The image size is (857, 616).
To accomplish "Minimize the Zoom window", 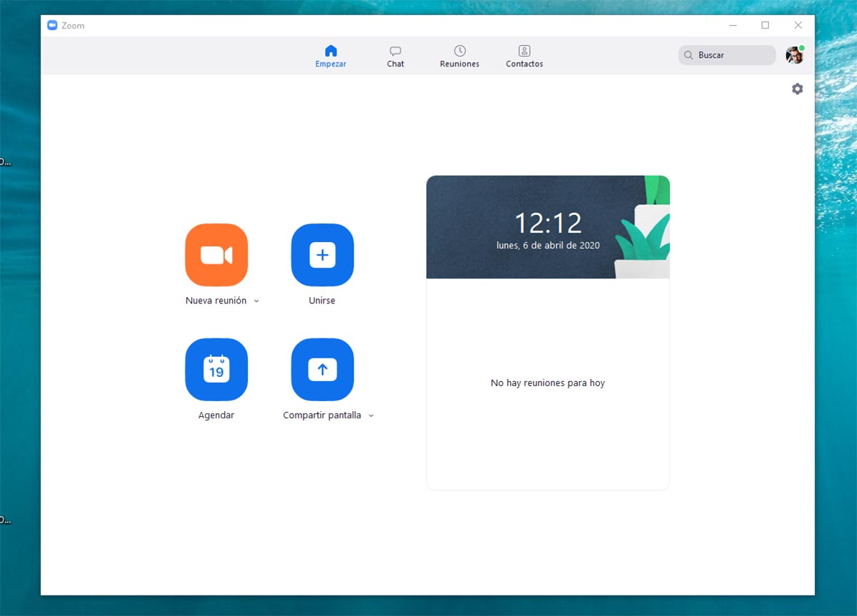I will (x=733, y=26).
